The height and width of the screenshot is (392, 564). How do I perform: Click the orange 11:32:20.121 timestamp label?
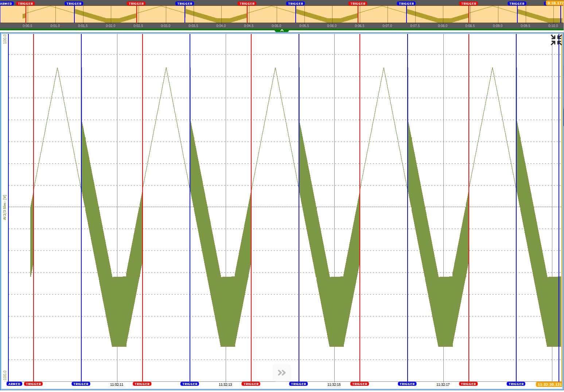[549, 384]
